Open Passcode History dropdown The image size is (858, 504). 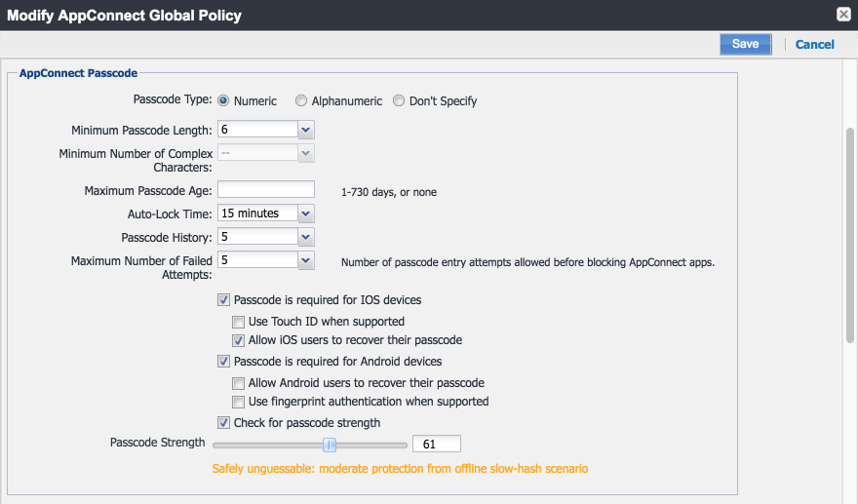[306, 237]
